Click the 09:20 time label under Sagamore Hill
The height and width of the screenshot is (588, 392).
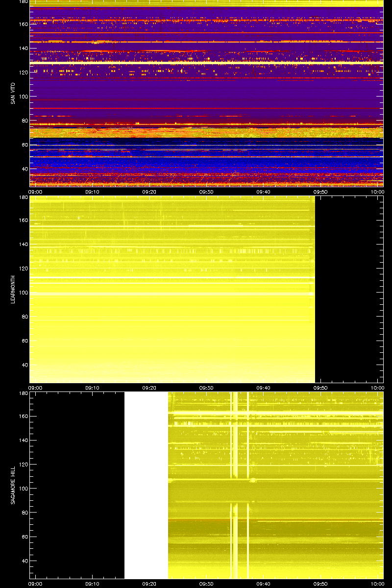tap(149, 584)
